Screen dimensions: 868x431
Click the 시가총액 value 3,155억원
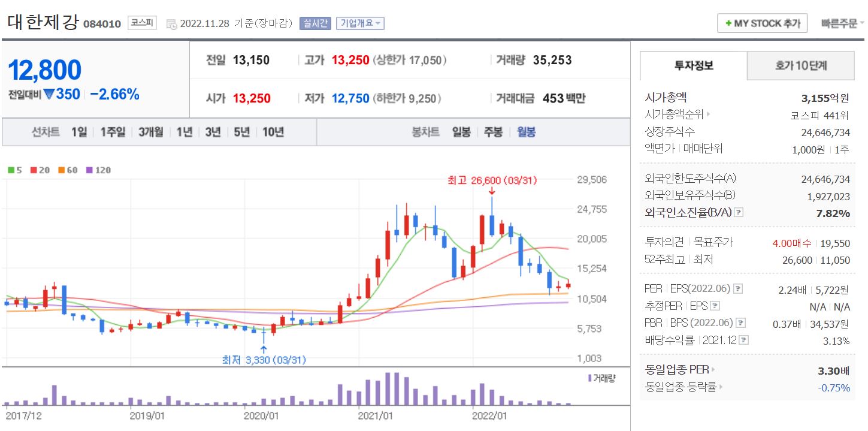tap(825, 98)
